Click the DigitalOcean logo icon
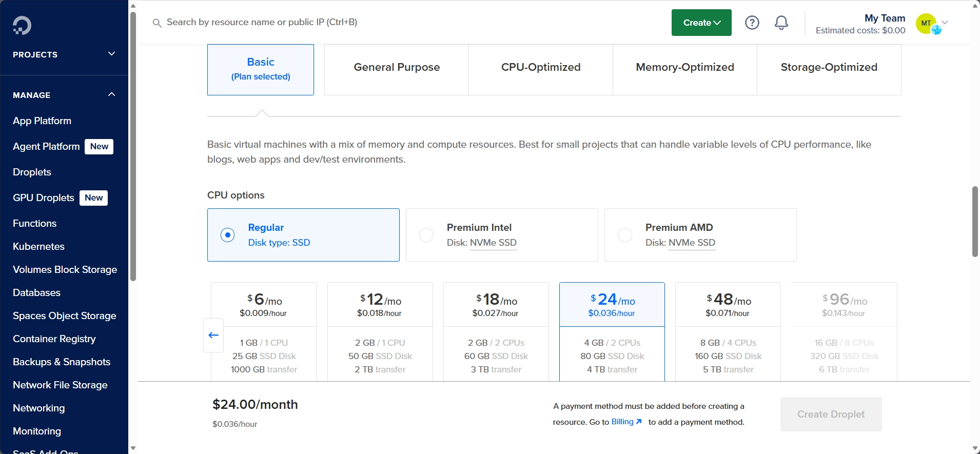980x454 pixels. pos(22,25)
